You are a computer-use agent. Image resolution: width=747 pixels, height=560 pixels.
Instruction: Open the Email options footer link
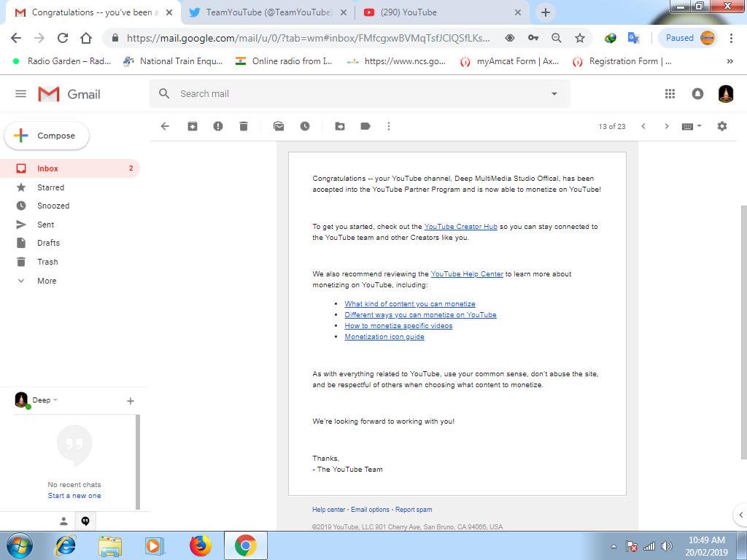tap(370, 510)
